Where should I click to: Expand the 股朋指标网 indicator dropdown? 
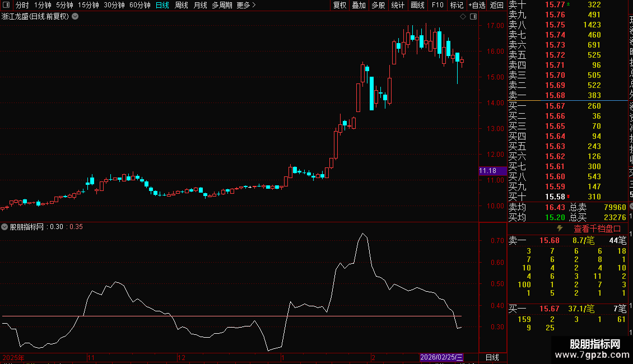[x=4, y=227]
